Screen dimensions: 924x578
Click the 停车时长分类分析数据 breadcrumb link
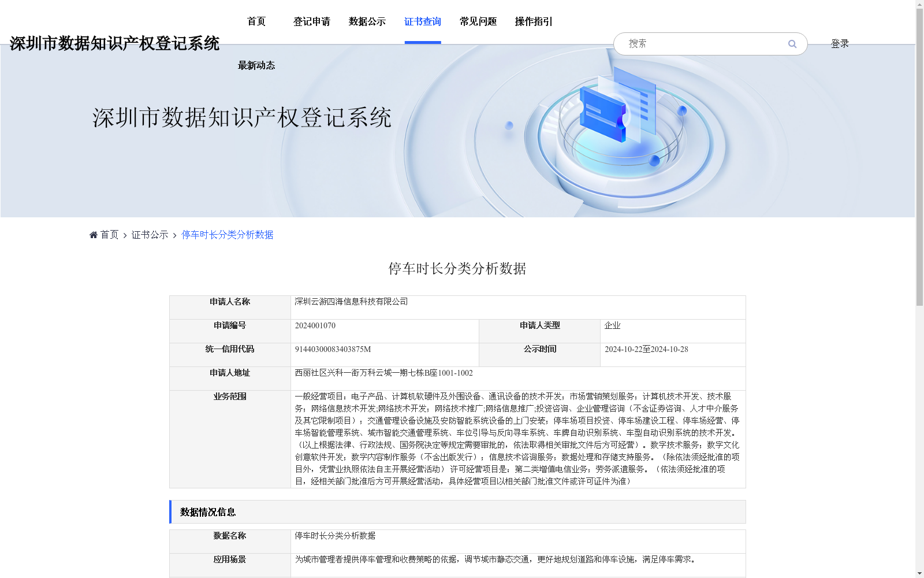coord(228,235)
